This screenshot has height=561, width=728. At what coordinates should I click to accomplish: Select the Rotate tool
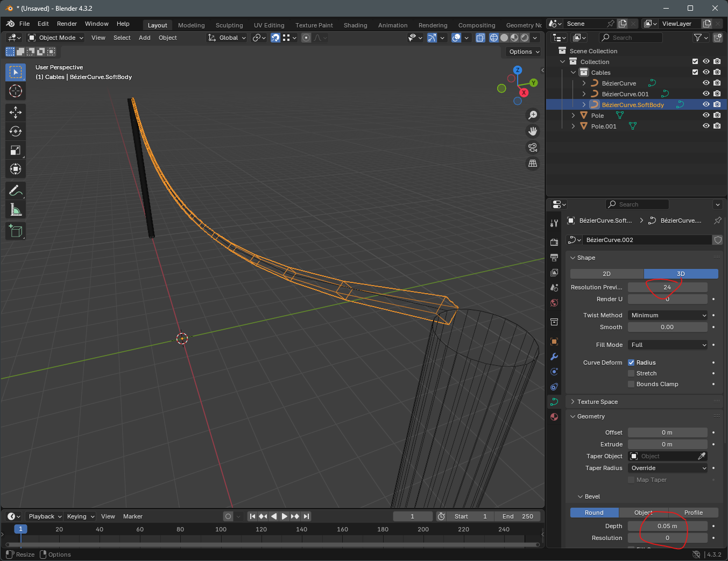point(16,131)
